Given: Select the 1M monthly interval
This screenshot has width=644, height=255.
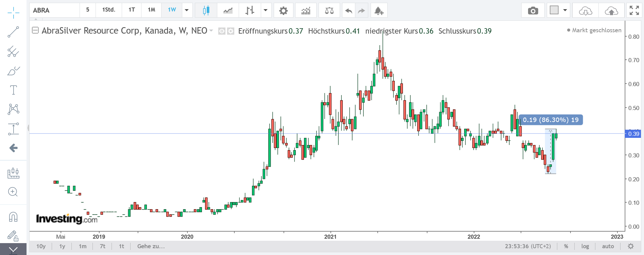Looking at the screenshot, I should 152,10.
